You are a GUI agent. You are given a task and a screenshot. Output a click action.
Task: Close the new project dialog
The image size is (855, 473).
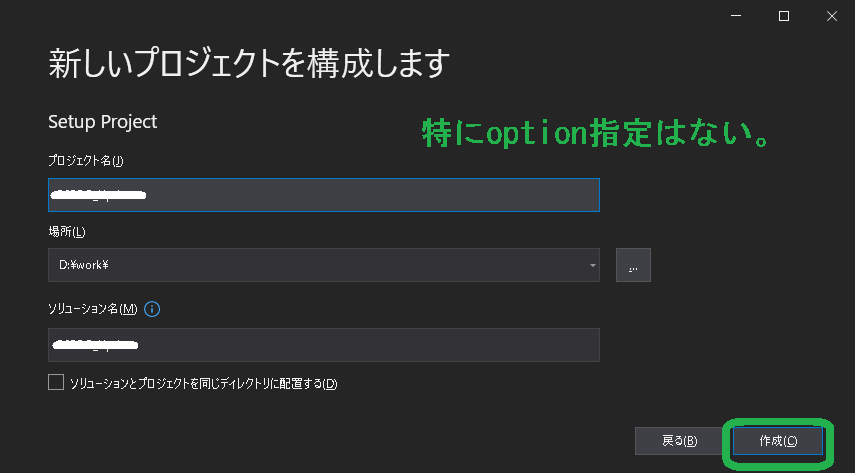click(832, 16)
